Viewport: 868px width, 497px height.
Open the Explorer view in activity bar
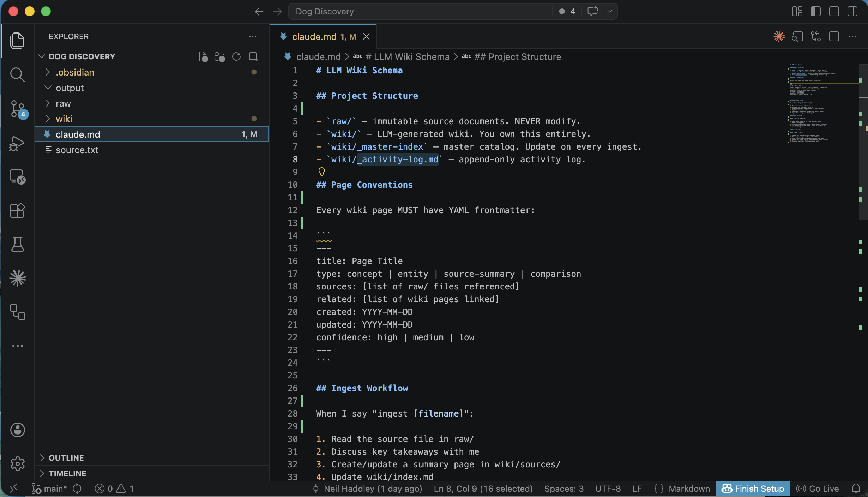[x=17, y=41]
